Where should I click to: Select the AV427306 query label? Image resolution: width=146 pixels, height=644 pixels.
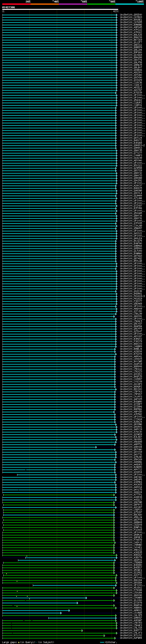[8, 8]
